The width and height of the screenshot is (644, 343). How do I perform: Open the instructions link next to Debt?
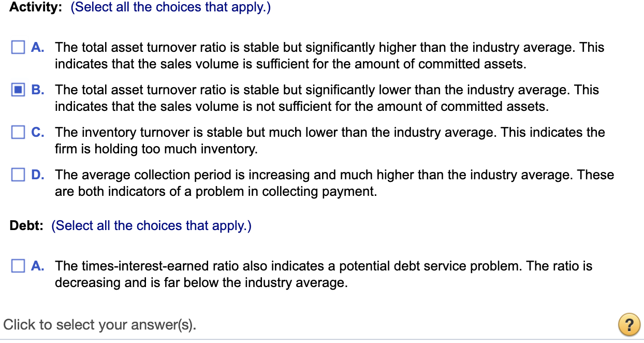coord(151,225)
